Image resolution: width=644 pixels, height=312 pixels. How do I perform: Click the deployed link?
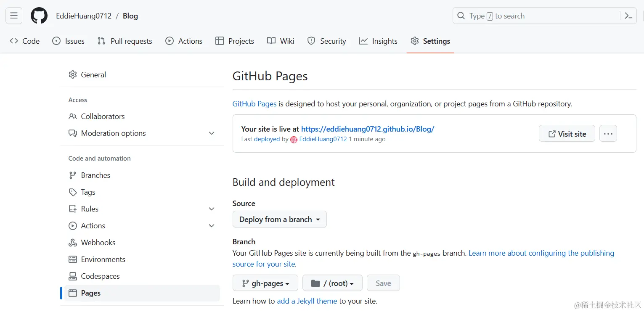[x=267, y=139]
